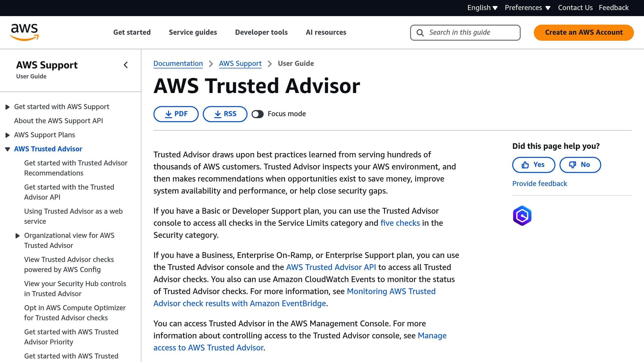Click Create an AWS Account button
Viewport: 644px width, 362px height.
pyautogui.click(x=584, y=32)
